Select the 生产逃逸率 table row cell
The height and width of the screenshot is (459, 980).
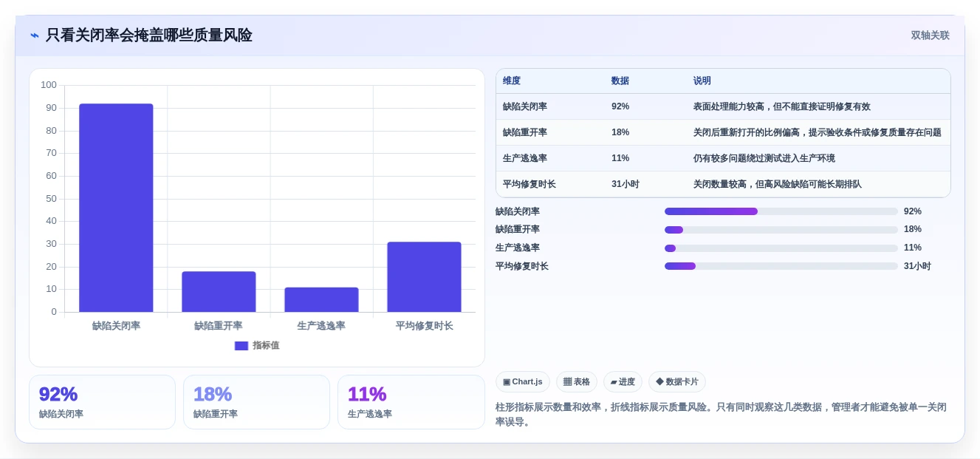tap(525, 158)
